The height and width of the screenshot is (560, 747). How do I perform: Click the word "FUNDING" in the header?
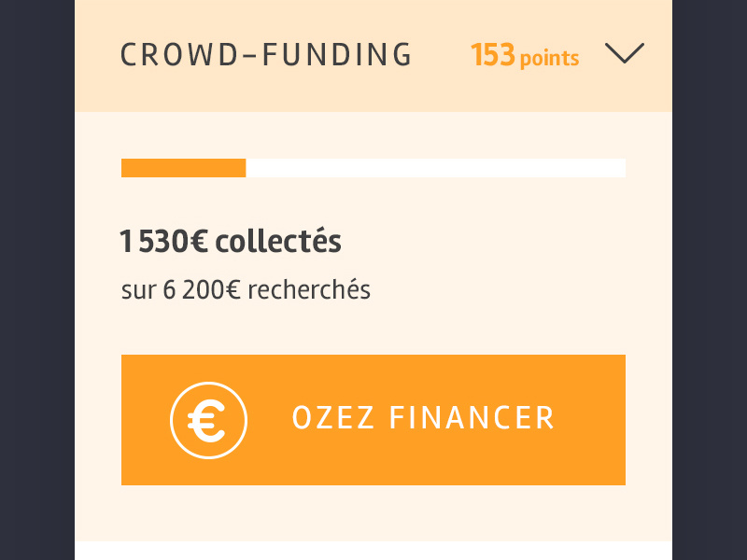point(336,55)
